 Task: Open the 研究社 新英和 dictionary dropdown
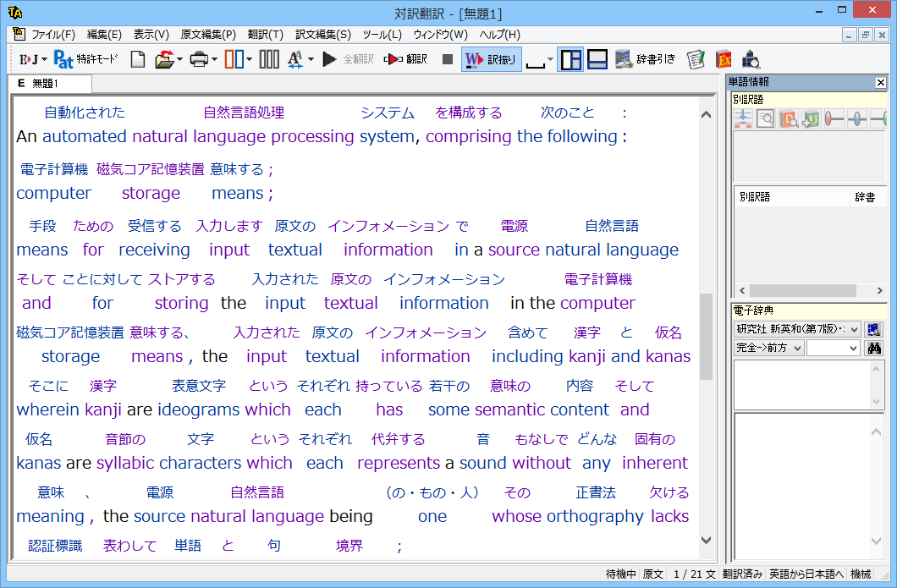point(796,329)
